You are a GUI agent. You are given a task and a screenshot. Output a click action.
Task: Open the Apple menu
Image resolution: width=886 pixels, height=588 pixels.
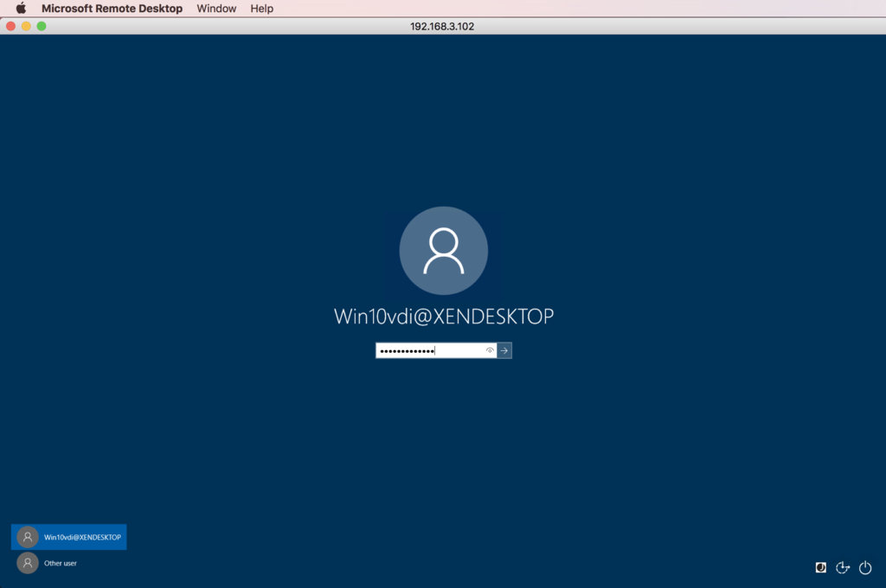pos(21,9)
